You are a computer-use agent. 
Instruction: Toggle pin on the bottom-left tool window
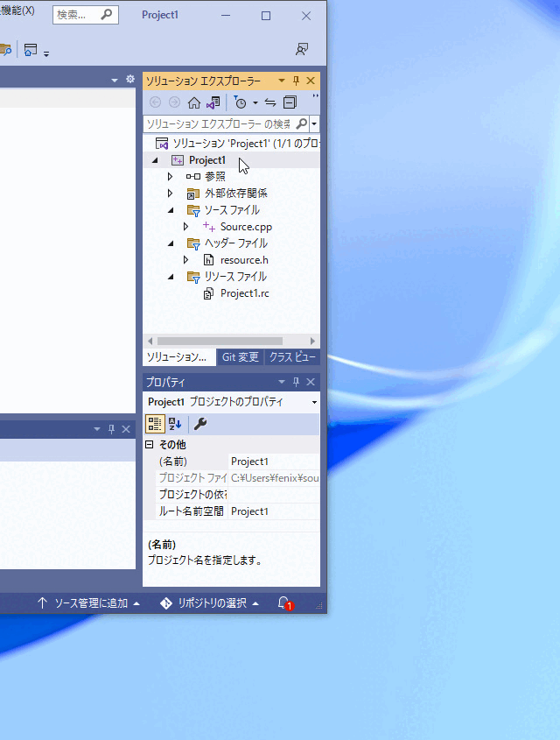click(111, 429)
